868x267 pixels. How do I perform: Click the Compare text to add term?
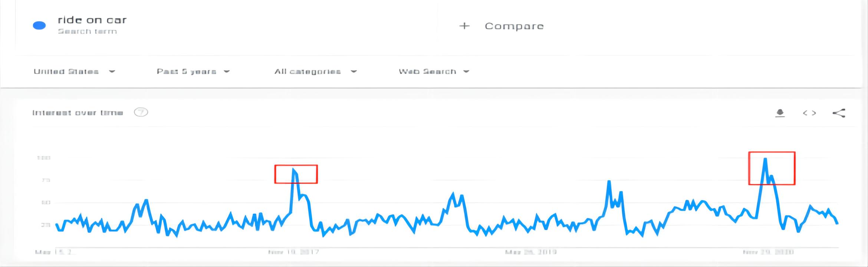tap(514, 26)
